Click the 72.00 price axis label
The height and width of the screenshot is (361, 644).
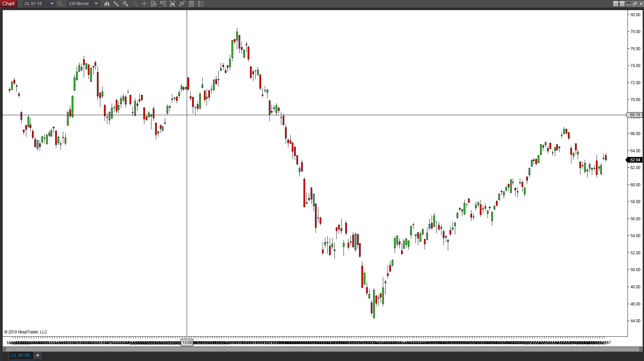pos(635,83)
